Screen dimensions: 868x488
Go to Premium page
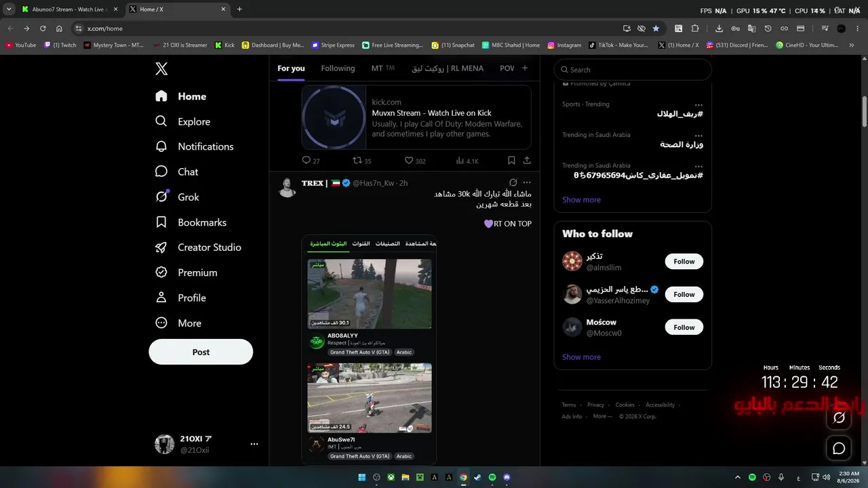[186, 272]
